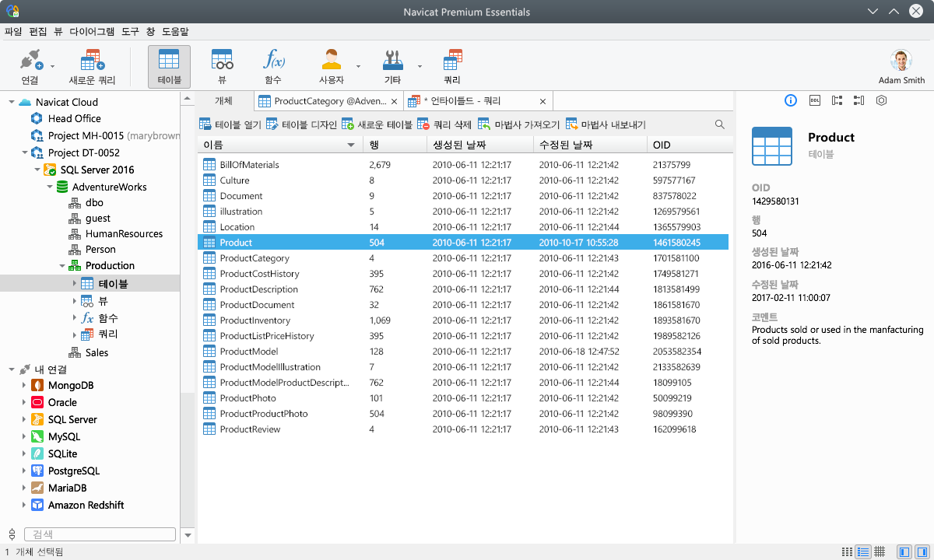This screenshot has width=934, height=560.
Task: Open dropdown arrow next to 기타
Action: (x=419, y=67)
